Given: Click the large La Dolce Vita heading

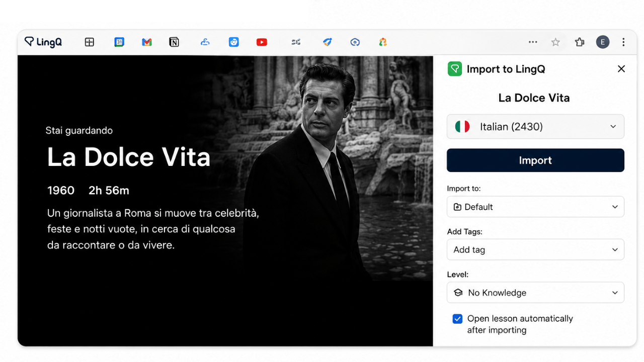Looking at the screenshot, I should (x=129, y=157).
